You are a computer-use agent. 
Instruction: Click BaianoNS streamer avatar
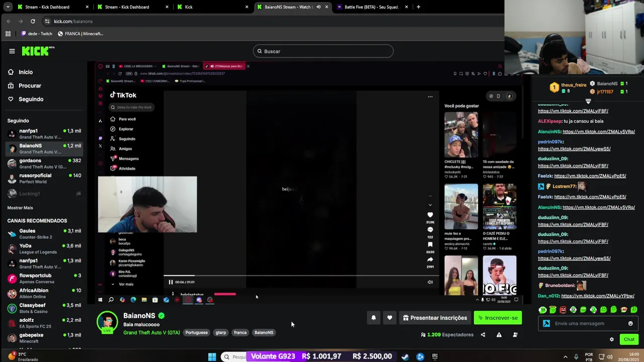pyautogui.click(x=107, y=322)
